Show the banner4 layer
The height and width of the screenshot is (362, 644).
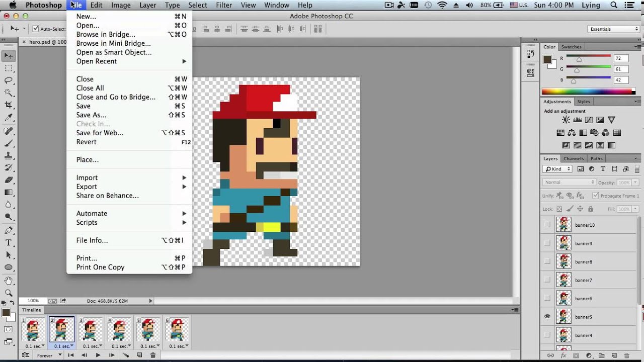point(547,335)
